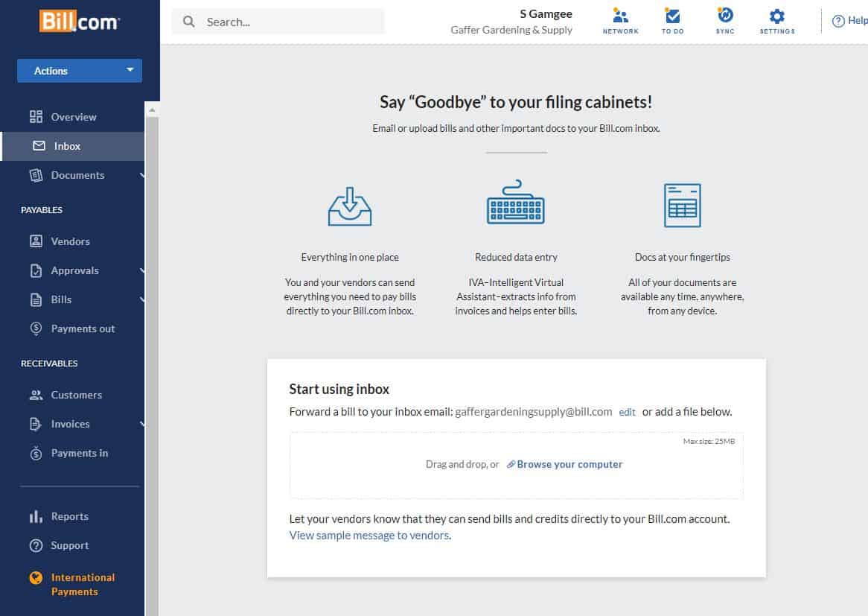The image size is (868, 616).
Task: Expand the Invoices submenu chevron
Action: click(x=142, y=424)
